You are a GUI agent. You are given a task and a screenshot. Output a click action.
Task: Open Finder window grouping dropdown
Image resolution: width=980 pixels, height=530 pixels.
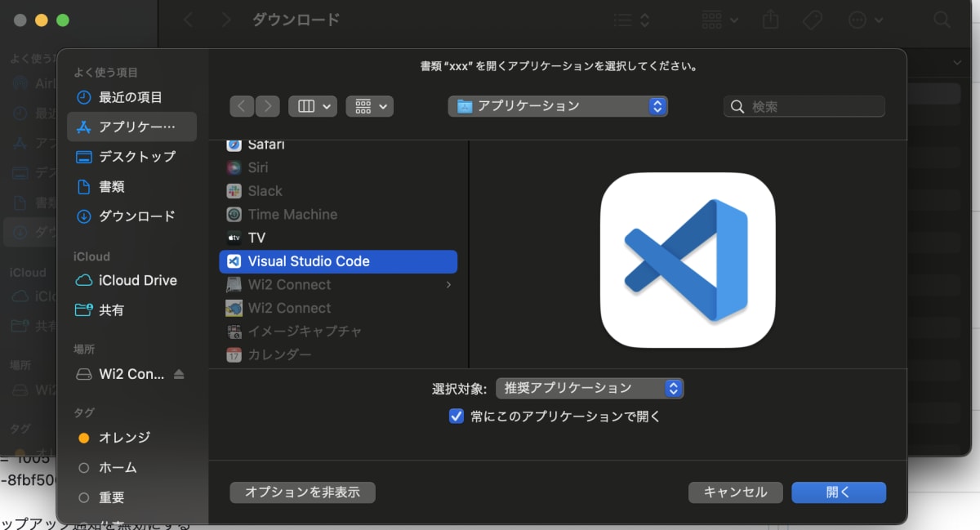click(720, 20)
